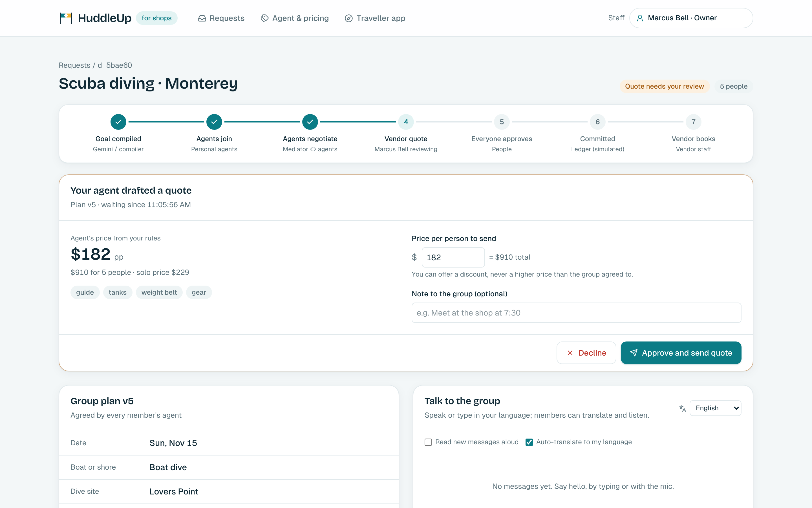Viewport: 812px width, 508px height.
Task: Click the 'Lovers Point' dive site value
Action: 174,492
